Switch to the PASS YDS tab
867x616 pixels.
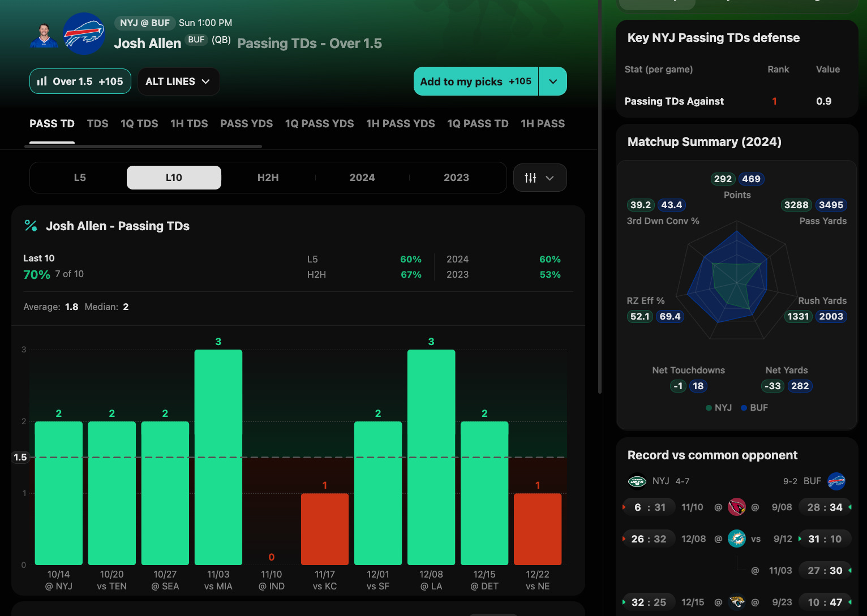pos(246,123)
